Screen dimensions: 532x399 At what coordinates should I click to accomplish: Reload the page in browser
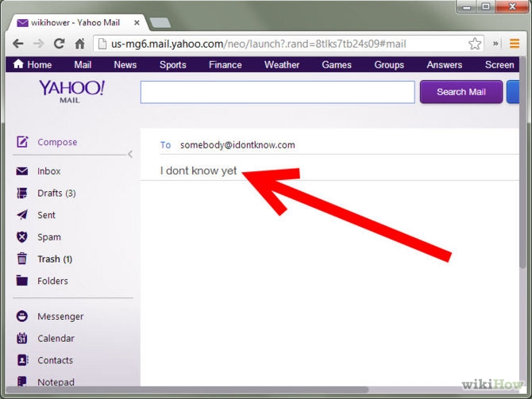pyautogui.click(x=59, y=44)
